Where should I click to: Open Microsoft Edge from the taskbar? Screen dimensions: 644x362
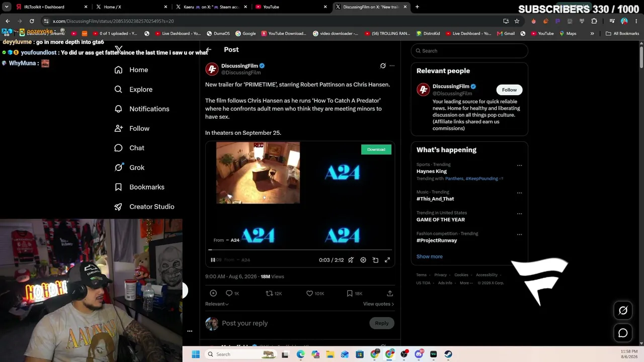(300, 354)
